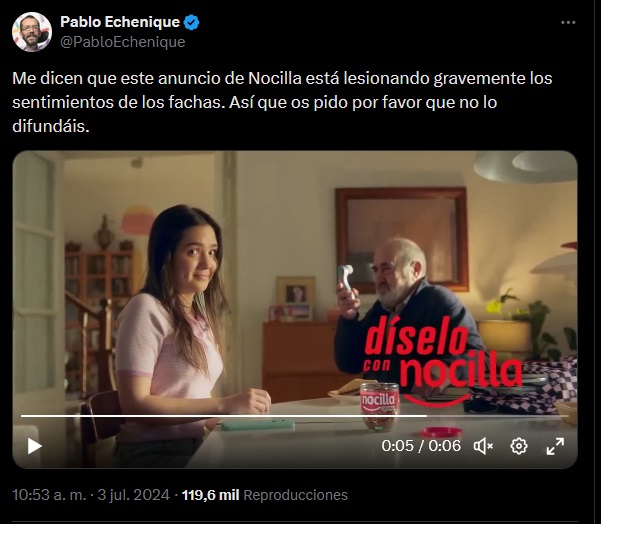This screenshot has height=541, width=625.
Task: Click the 0:05 / 0:06 time display
Action: pos(421,446)
